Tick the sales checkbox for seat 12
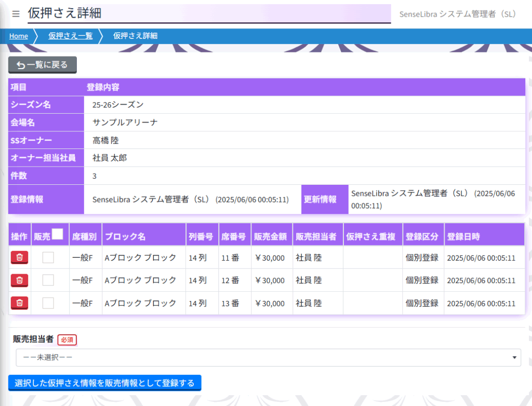Viewport: 532px width, 406px height. (x=48, y=280)
